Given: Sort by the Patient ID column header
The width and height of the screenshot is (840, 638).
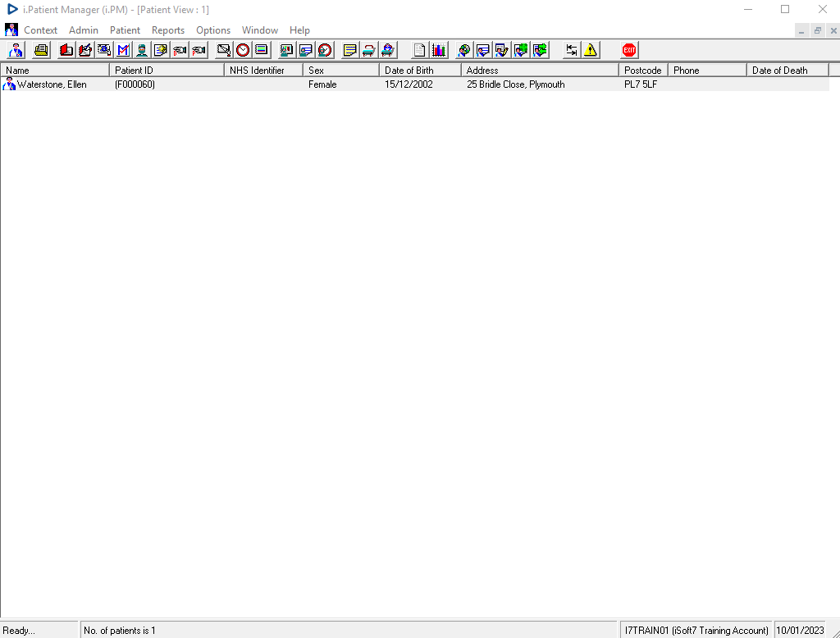Looking at the screenshot, I should [167, 71].
